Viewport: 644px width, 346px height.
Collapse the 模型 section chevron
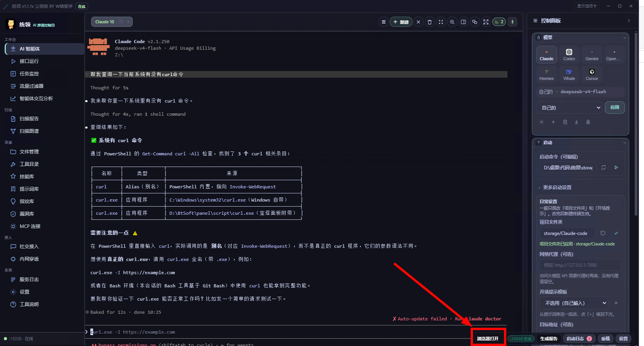tap(625, 38)
